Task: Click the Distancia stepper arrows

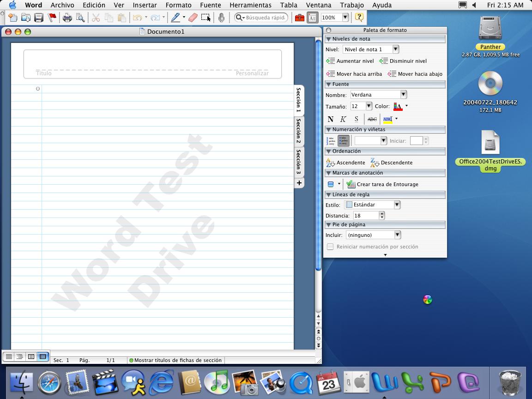Action: pyautogui.click(x=382, y=216)
